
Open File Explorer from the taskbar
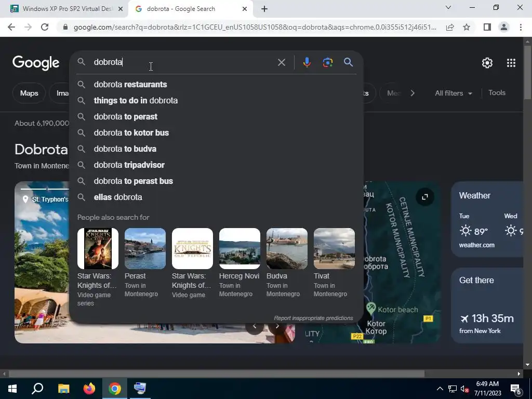(63, 389)
